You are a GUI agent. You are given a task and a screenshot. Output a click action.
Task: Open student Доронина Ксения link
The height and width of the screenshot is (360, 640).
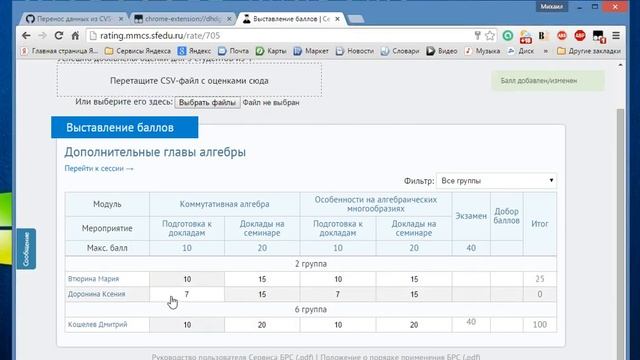tap(96, 294)
